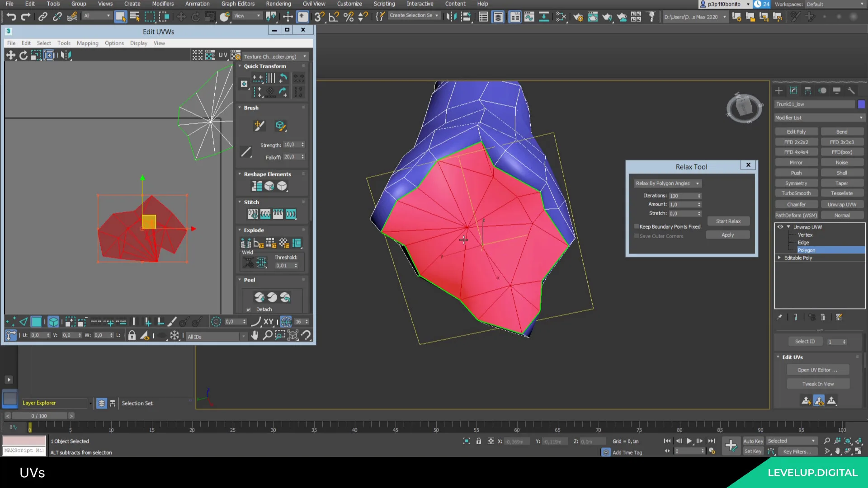Enable Detach checkbox in Peel section
This screenshot has height=488, width=868.
click(x=249, y=309)
